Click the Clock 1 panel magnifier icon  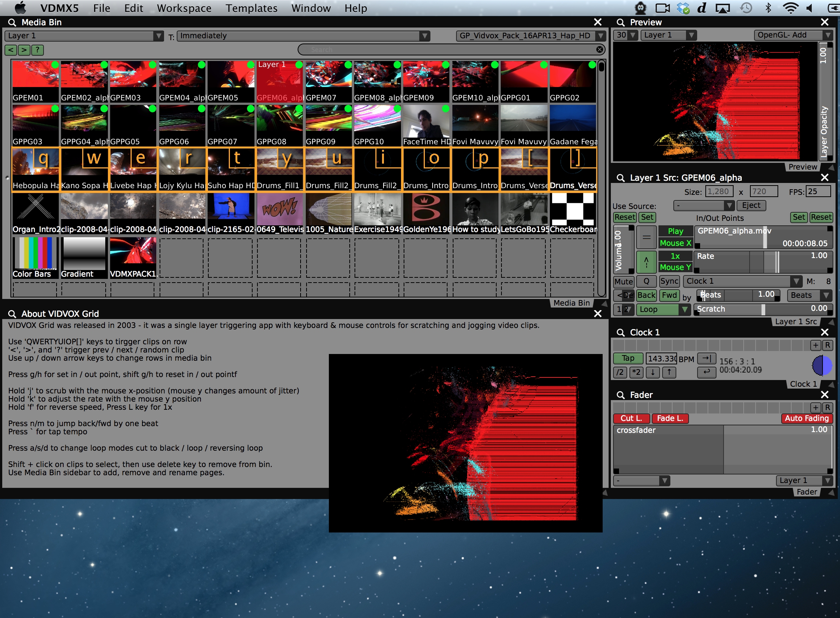[621, 332]
